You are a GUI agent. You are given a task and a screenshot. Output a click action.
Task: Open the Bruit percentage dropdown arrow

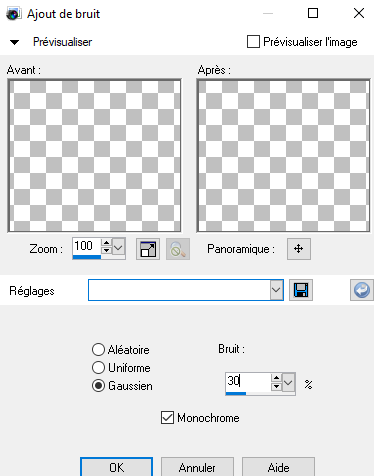pos(288,383)
